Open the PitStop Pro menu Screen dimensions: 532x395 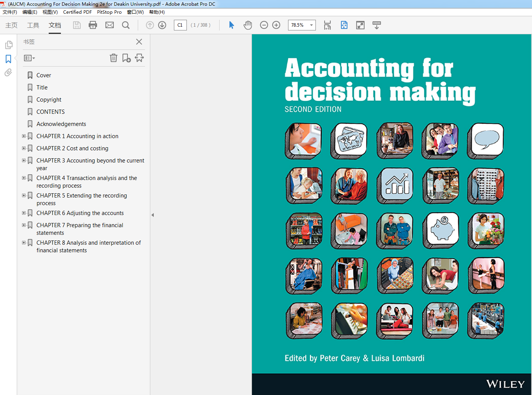click(x=109, y=12)
